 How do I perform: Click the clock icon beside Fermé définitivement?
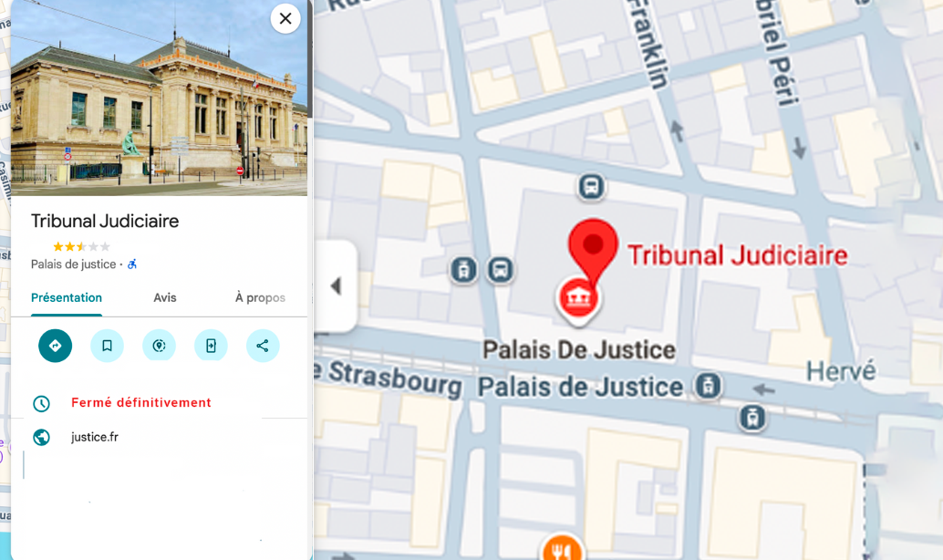(41, 403)
